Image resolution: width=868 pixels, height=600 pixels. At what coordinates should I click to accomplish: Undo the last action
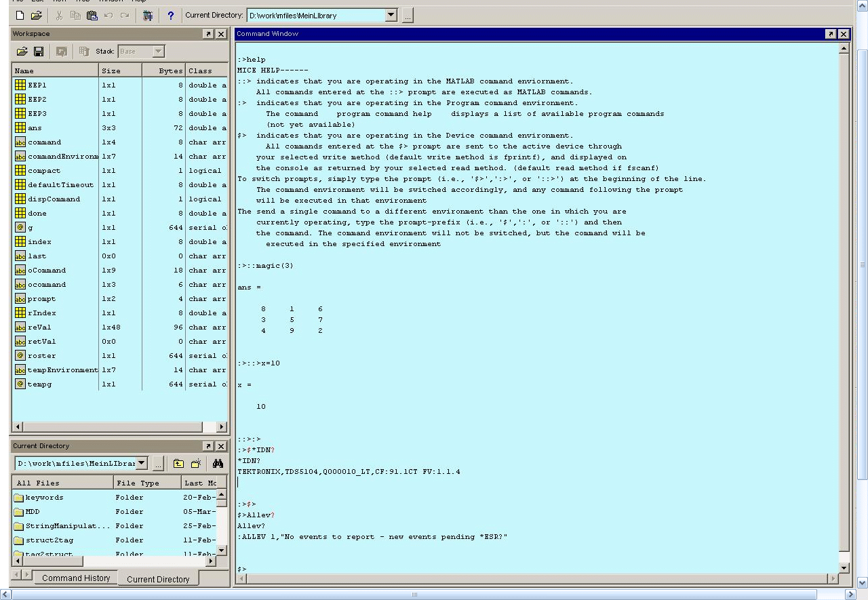point(108,15)
